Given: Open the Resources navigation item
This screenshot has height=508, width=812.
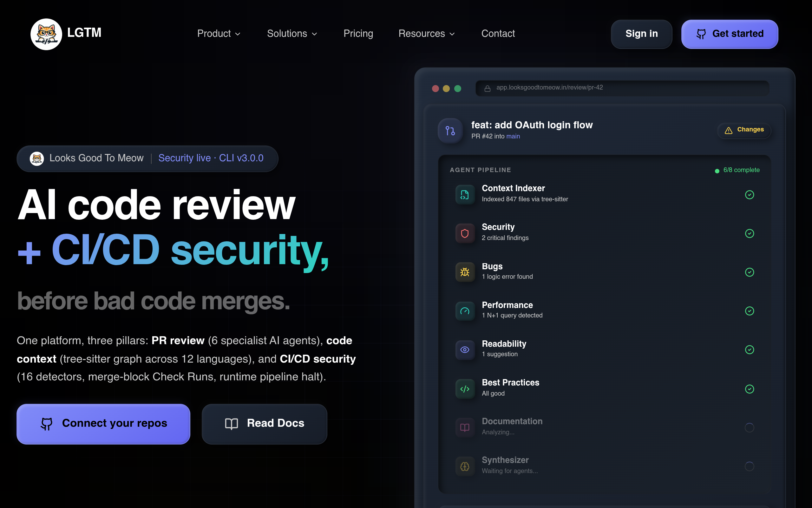Looking at the screenshot, I should coord(427,34).
